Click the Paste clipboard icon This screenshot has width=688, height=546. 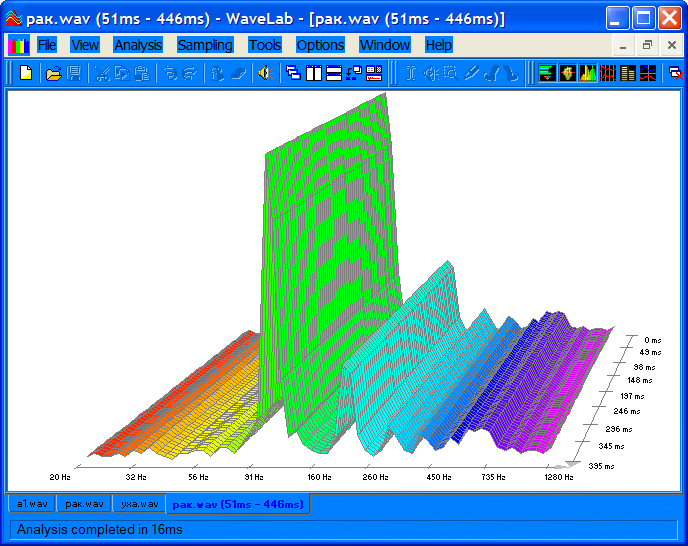click(x=142, y=73)
